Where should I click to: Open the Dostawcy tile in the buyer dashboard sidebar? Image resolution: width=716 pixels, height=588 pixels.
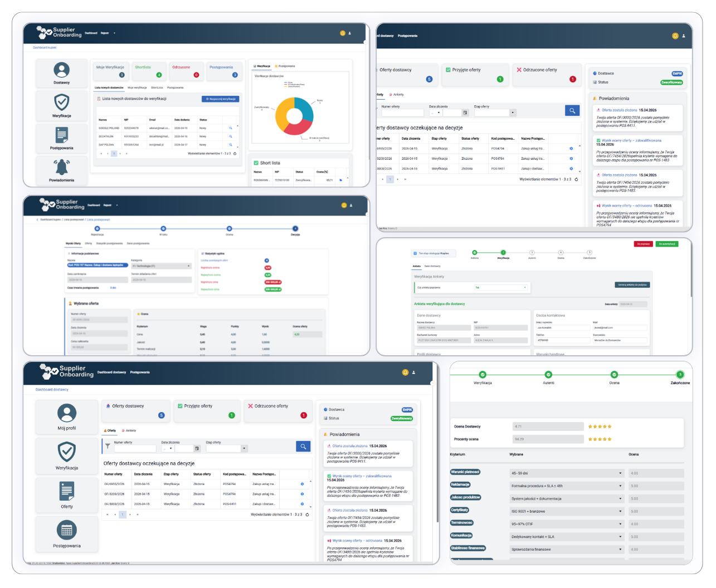[x=62, y=73]
